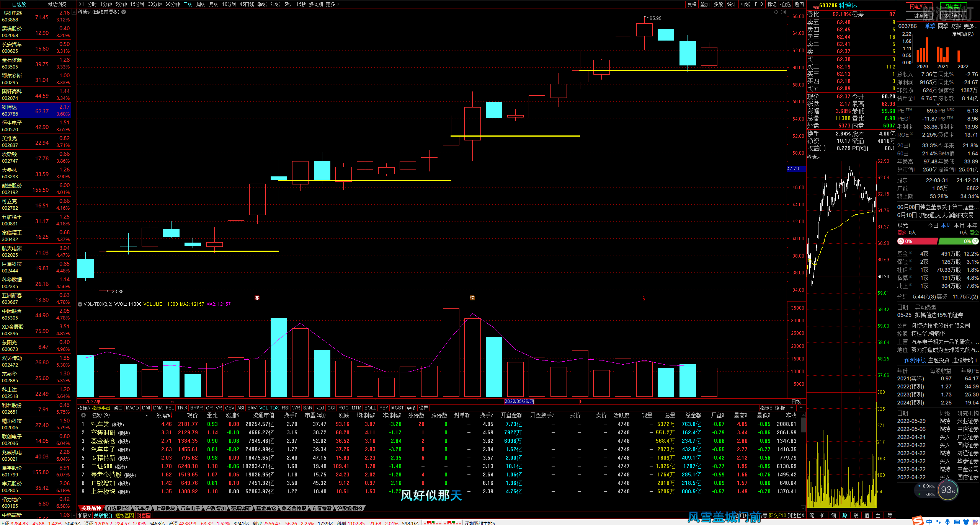Switch financial view to 单季

[930, 26]
